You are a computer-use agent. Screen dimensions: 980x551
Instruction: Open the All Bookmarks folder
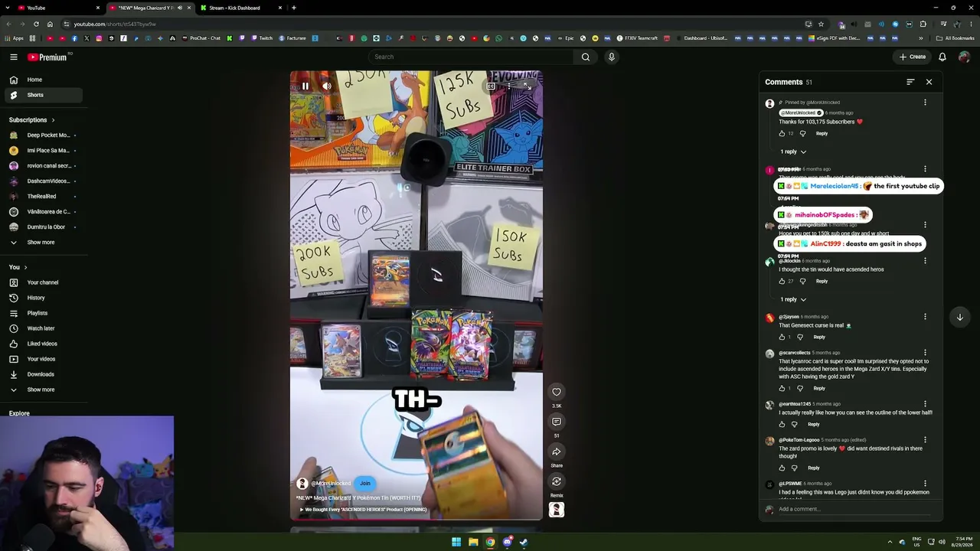(955, 38)
